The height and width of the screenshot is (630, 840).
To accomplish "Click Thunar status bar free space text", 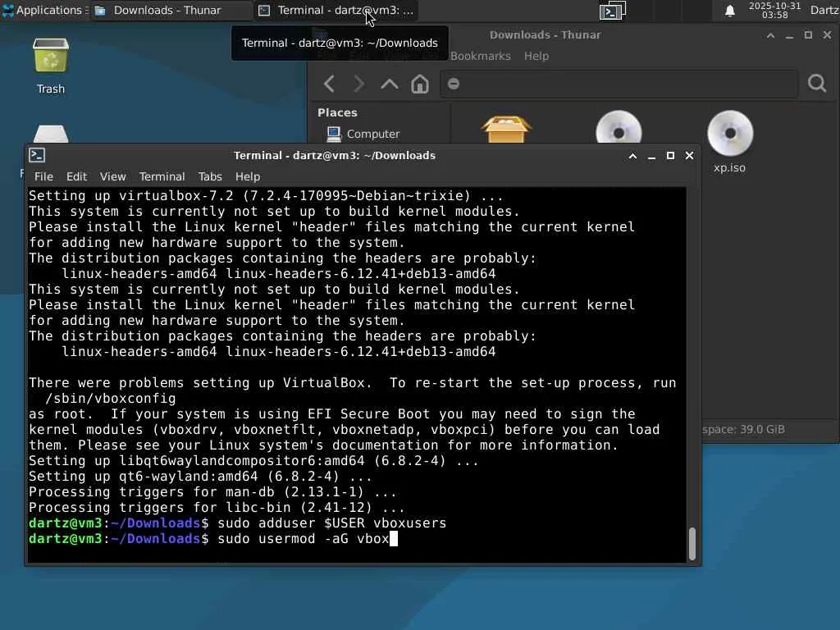I will 743,430.
